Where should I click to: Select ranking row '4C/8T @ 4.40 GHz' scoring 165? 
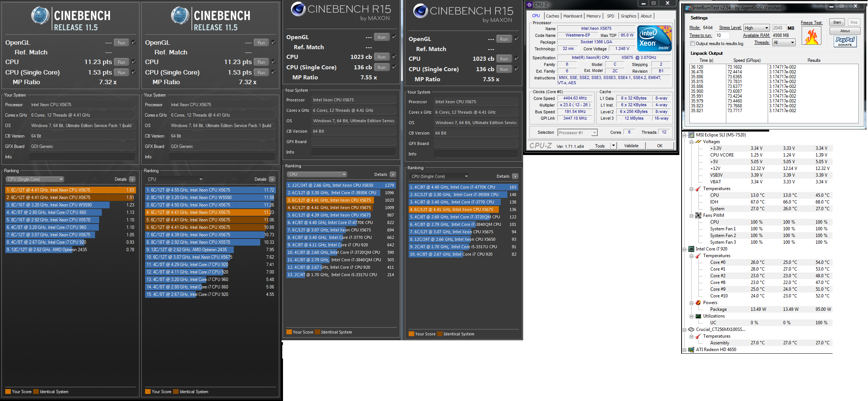pos(463,187)
